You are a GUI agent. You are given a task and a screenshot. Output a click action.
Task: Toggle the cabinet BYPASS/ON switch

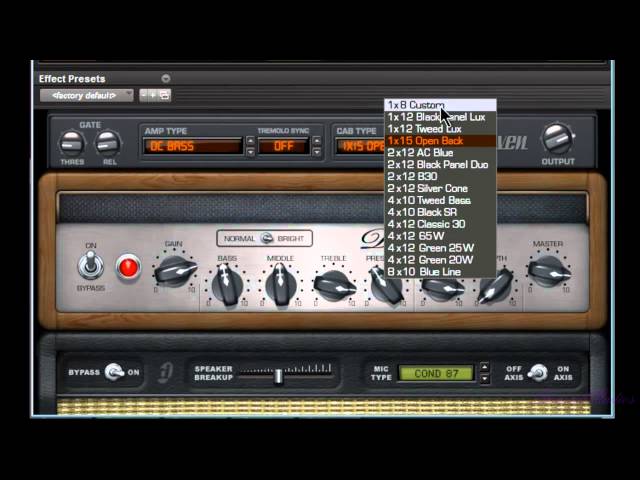113,372
